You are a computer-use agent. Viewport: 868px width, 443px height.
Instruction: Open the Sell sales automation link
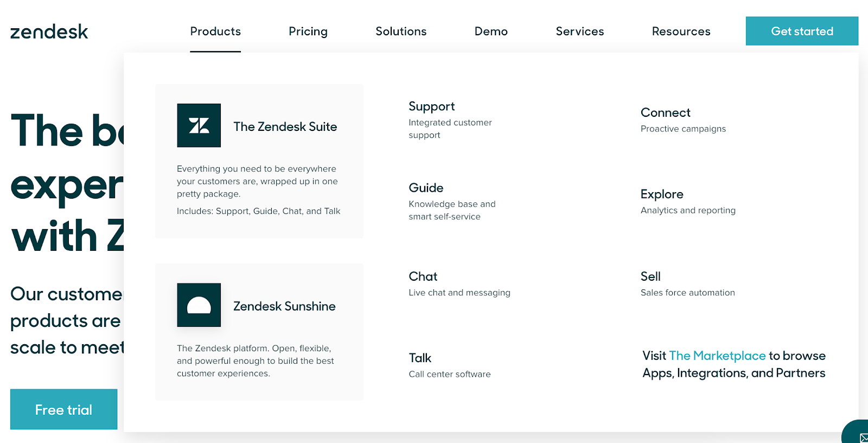(x=650, y=276)
